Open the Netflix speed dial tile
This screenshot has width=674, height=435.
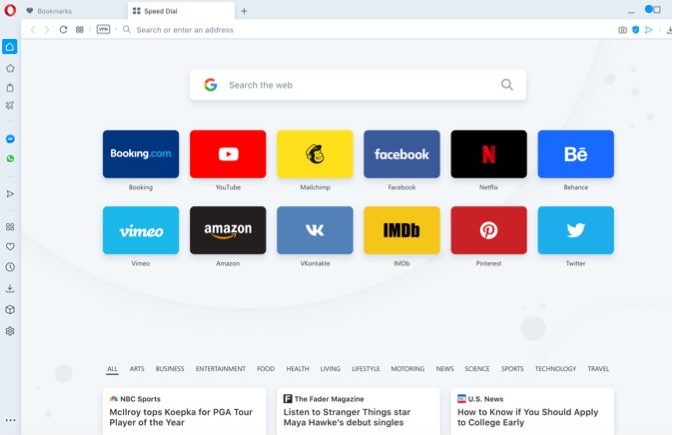point(488,154)
